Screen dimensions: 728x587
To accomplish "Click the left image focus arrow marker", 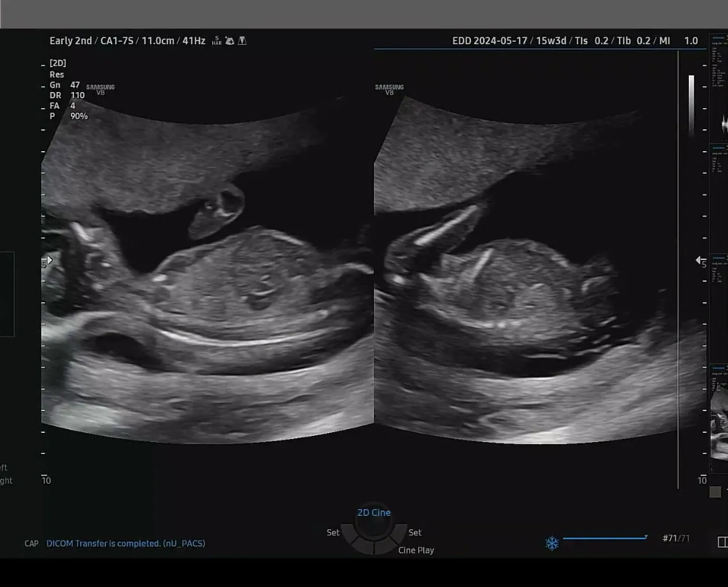I will click(49, 260).
